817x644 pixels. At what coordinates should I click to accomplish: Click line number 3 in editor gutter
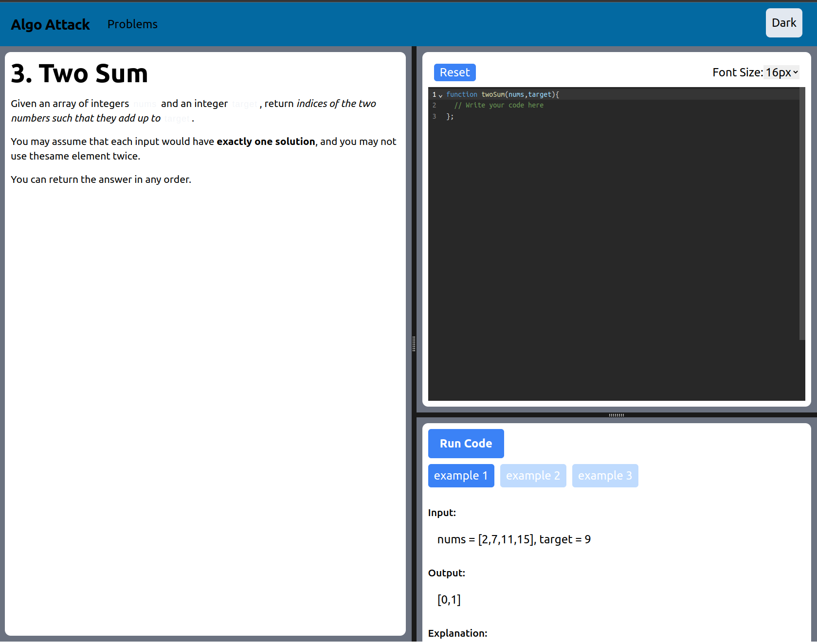[x=434, y=116]
